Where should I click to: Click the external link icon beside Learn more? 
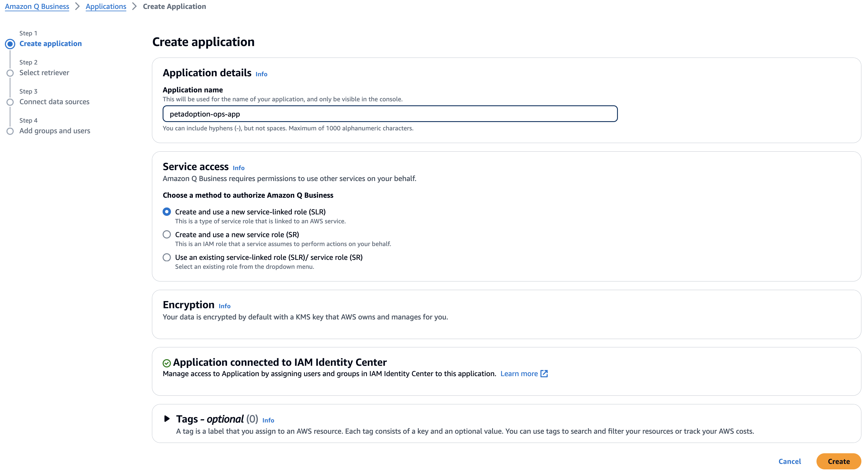[545, 374]
